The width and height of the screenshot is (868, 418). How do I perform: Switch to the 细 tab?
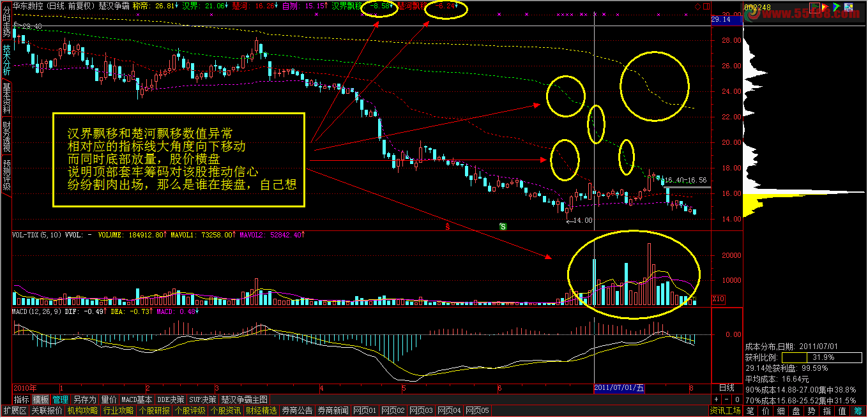781,411
